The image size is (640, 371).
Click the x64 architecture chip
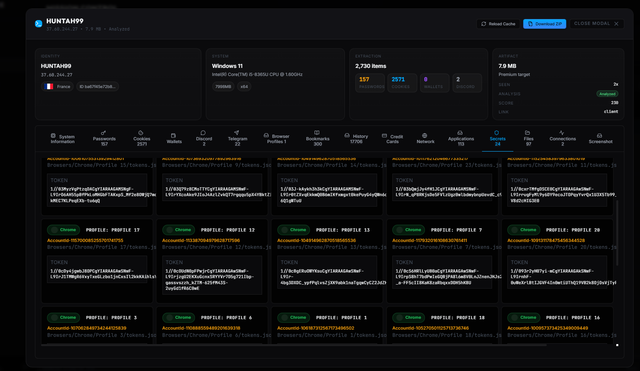(x=244, y=87)
